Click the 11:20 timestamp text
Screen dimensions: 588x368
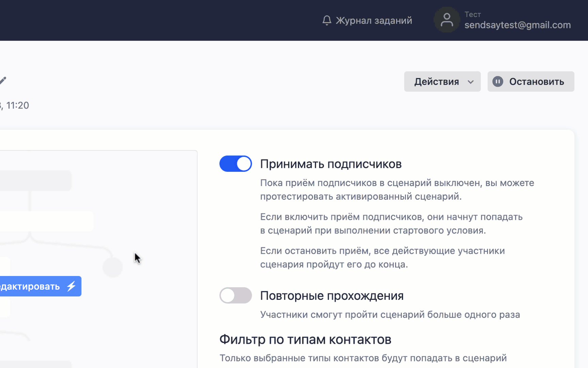[18, 106]
